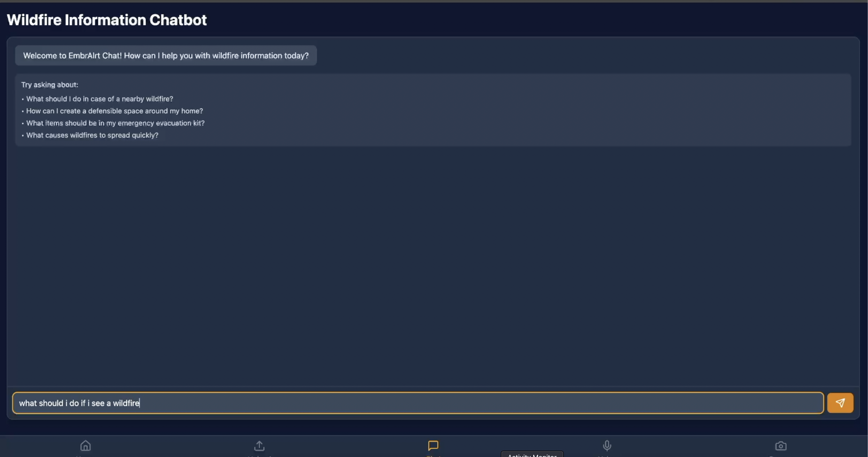The height and width of the screenshot is (457, 868).
Task: Open the microphone voice tab
Action: (x=607, y=446)
